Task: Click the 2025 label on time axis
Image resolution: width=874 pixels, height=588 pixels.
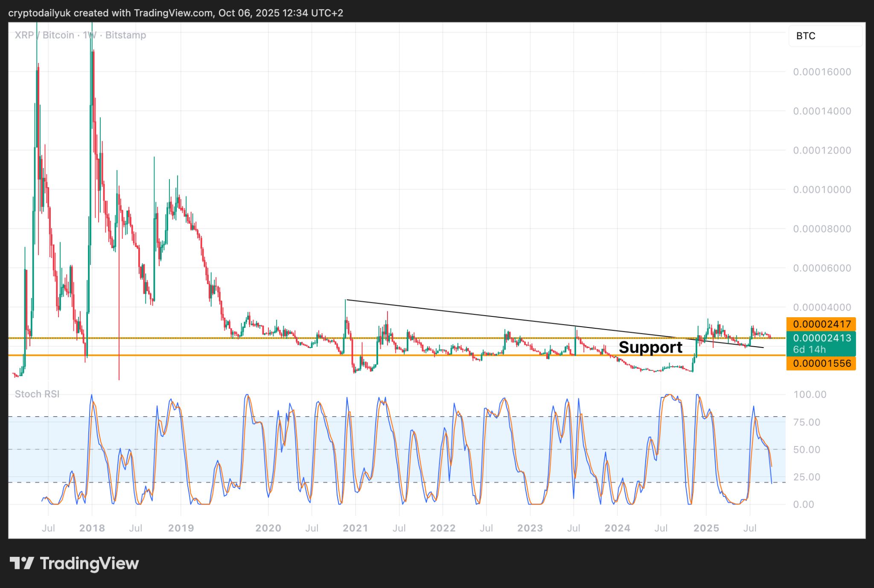Action: [x=706, y=528]
